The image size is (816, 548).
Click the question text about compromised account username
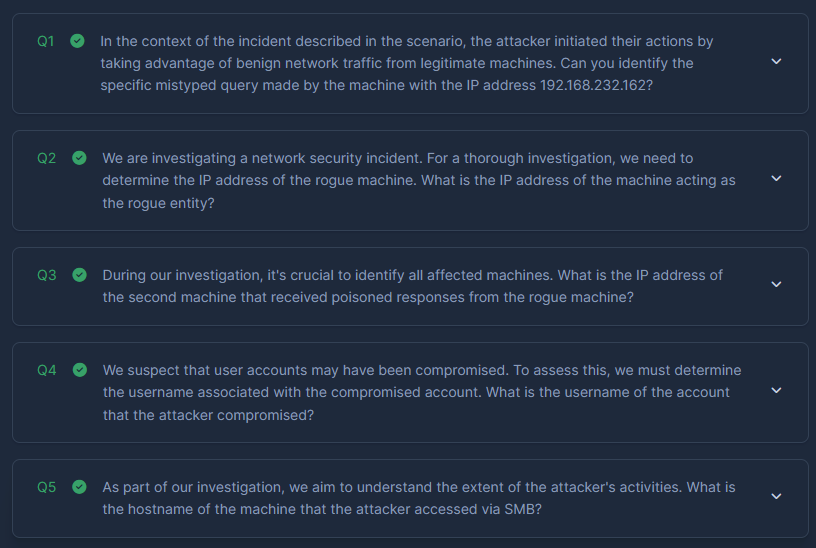pos(422,392)
